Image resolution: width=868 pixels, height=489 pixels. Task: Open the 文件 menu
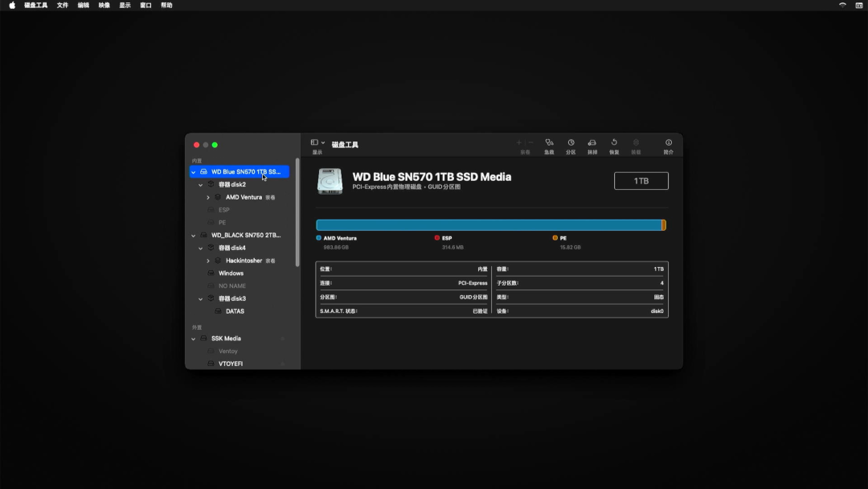point(63,6)
